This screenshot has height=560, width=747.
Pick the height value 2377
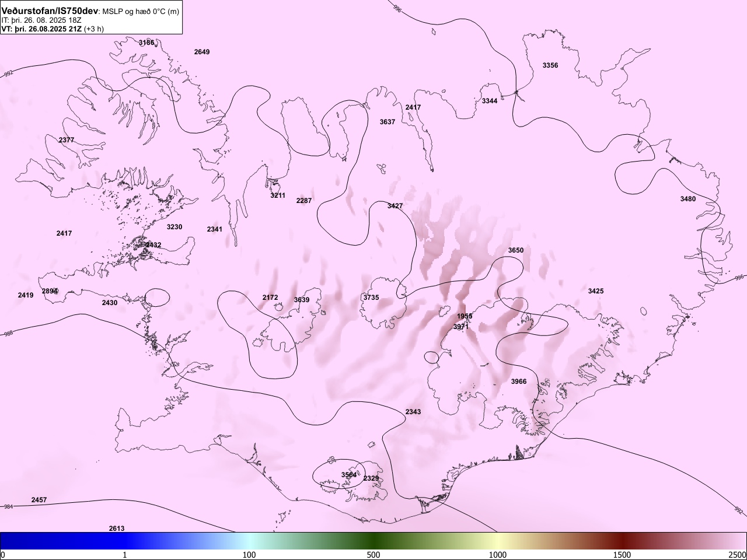(x=67, y=140)
